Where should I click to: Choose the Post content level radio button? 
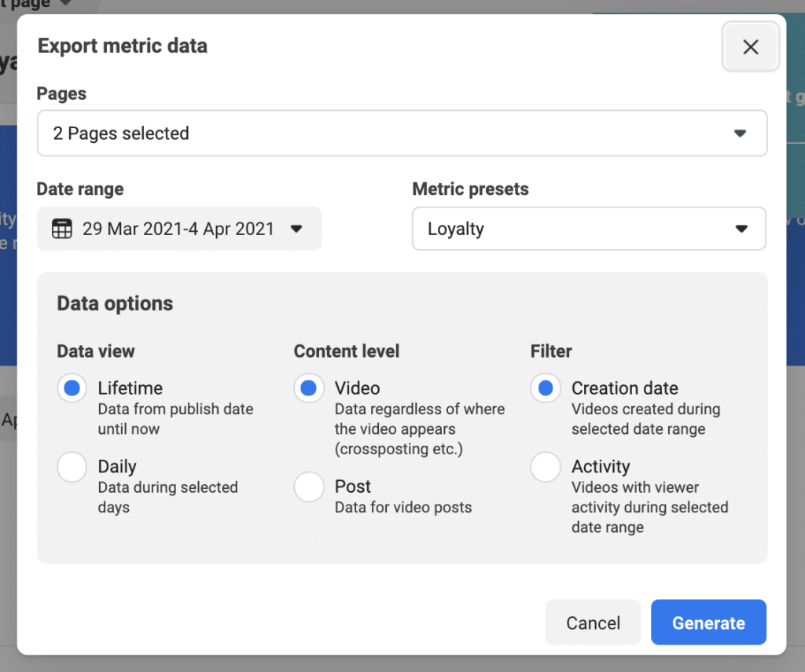(309, 487)
